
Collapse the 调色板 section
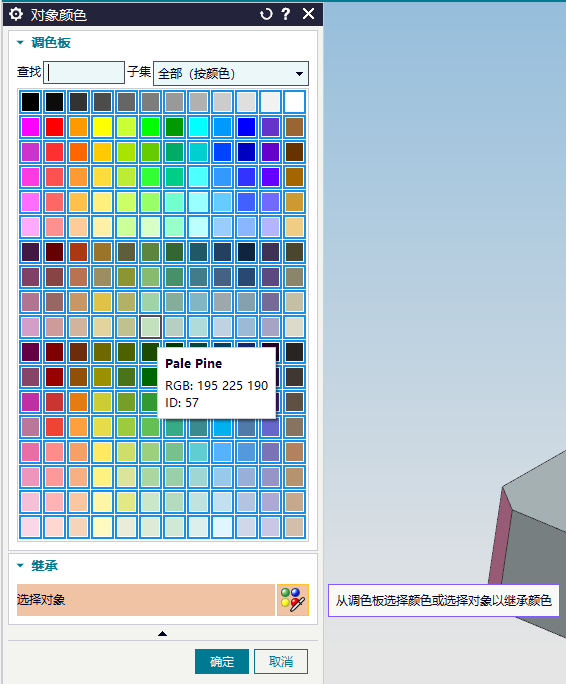point(20,43)
